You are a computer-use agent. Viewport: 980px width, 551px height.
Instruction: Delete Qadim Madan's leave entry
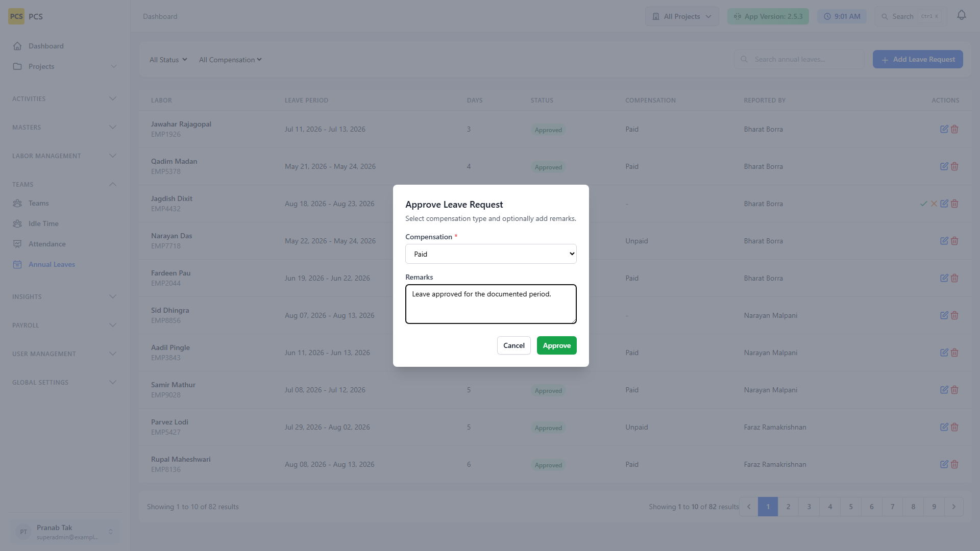point(954,167)
